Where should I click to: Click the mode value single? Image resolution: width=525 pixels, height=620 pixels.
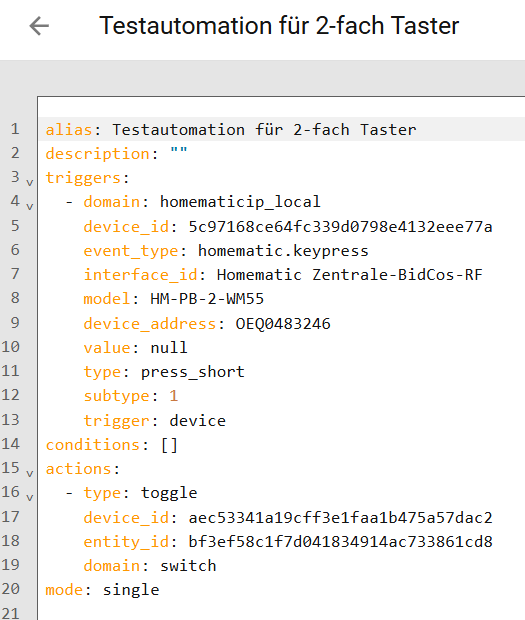point(131,590)
